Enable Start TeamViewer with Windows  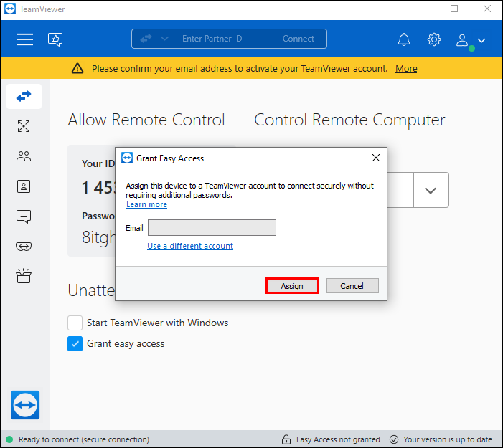click(75, 323)
